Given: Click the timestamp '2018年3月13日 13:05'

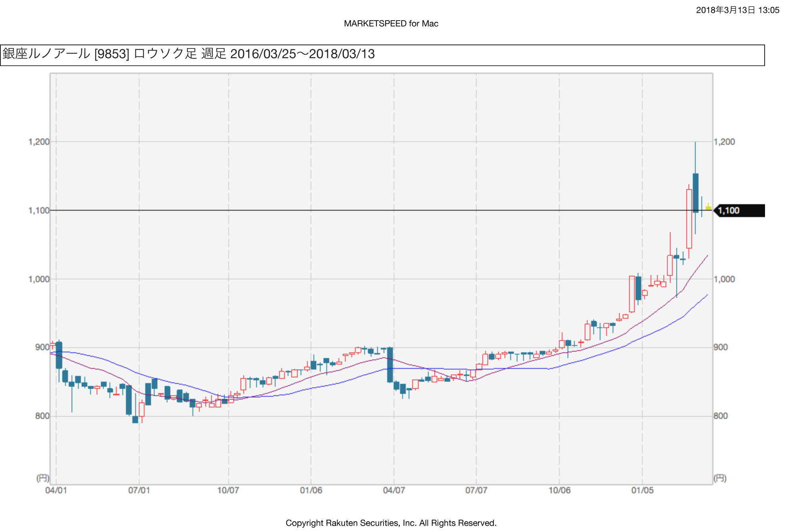Looking at the screenshot, I should (738, 10).
